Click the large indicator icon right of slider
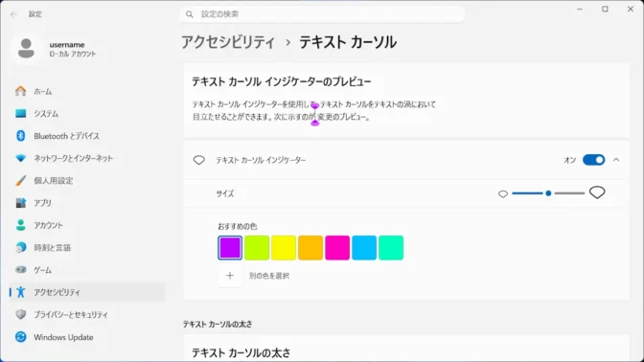This screenshot has height=362, width=644. click(x=597, y=192)
